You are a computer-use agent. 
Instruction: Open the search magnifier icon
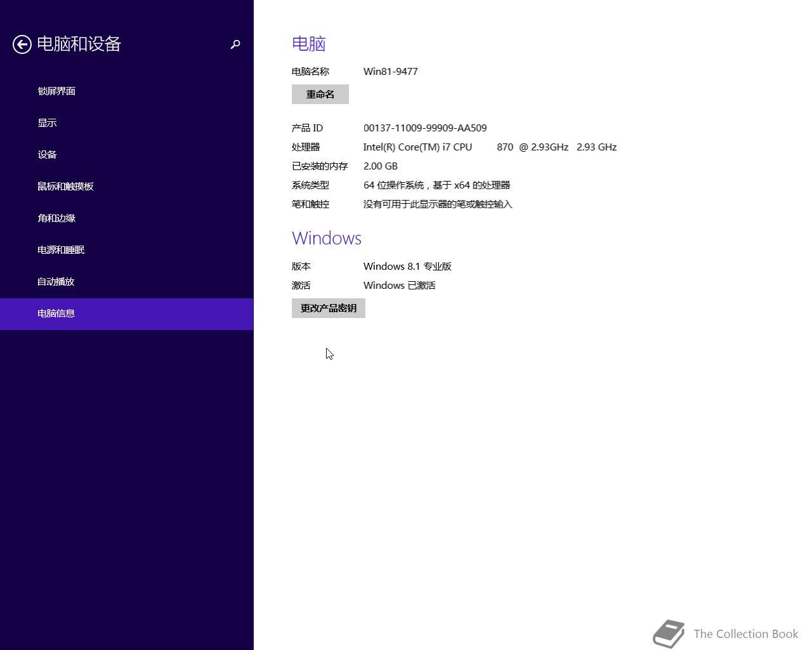pyautogui.click(x=235, y=44)
